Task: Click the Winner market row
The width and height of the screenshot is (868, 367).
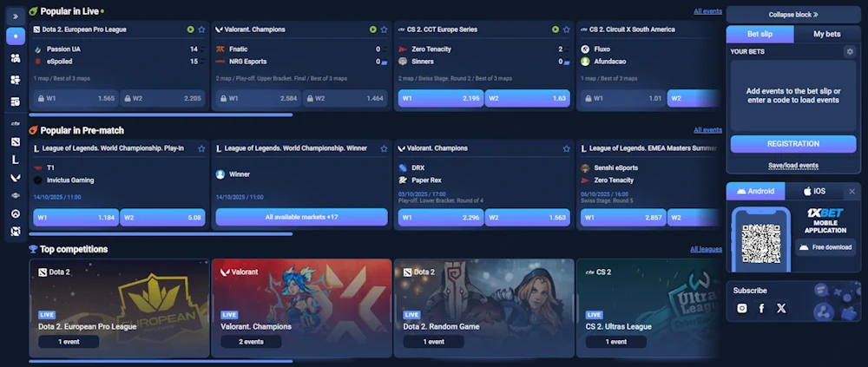Action: [302, 174]
